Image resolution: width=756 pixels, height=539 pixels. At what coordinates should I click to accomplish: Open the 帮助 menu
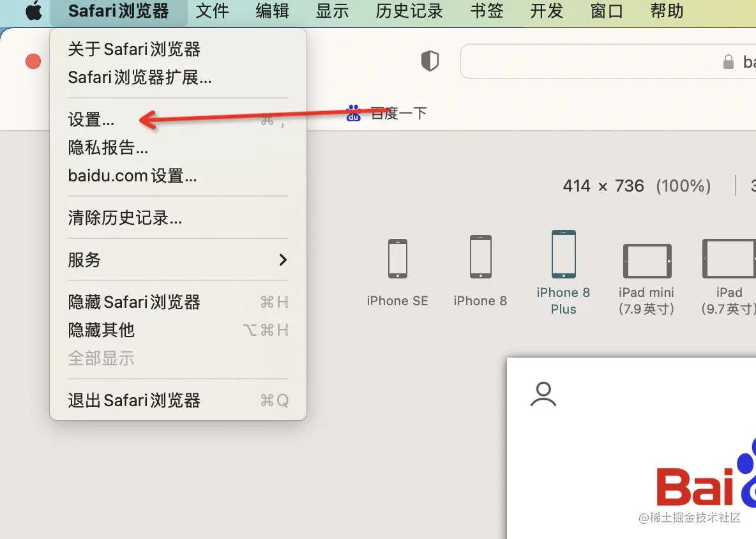[667, 11]
